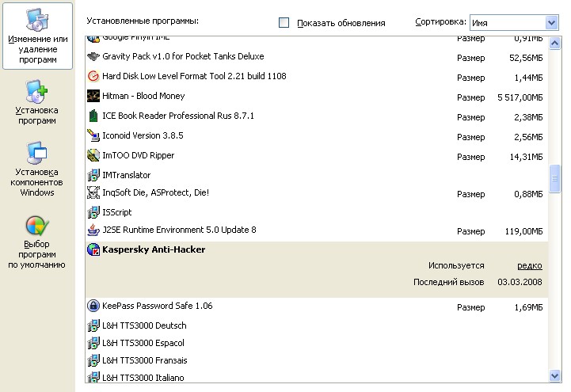Select J2SE Runtime Environment 5.0 Update 8
This screenshot has width=571, height=392.
[x=317, y=230]
